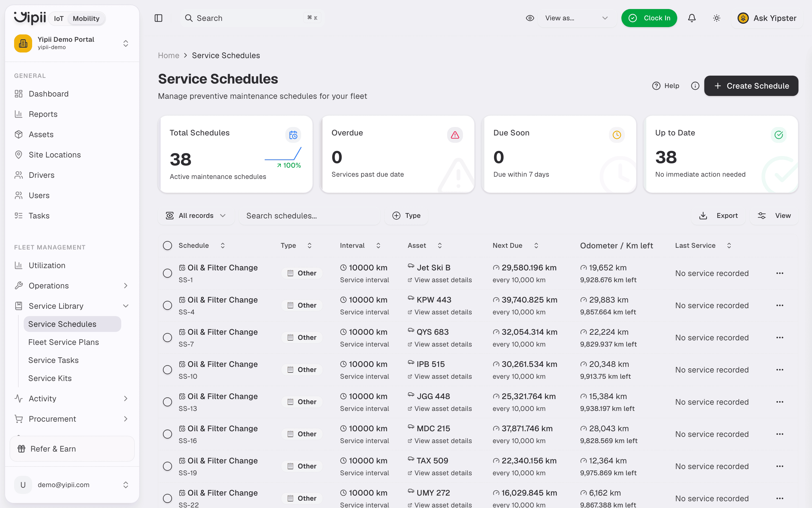812x508 pixels.
Task: Select the SS-13 JGG 448 row checkbox
Action: (x=167, y=402)
